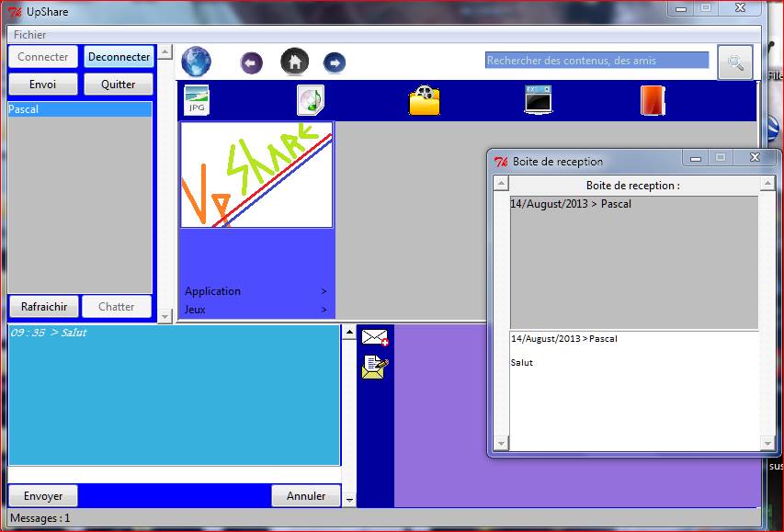Image resolution: width=784 pixels, height=532 pixels.
Task: Click the Chatter button
Action: click(x=117, y=307)
